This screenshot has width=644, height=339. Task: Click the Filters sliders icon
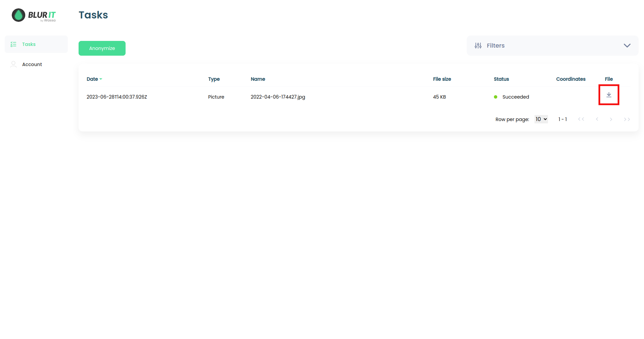point(478,46)
